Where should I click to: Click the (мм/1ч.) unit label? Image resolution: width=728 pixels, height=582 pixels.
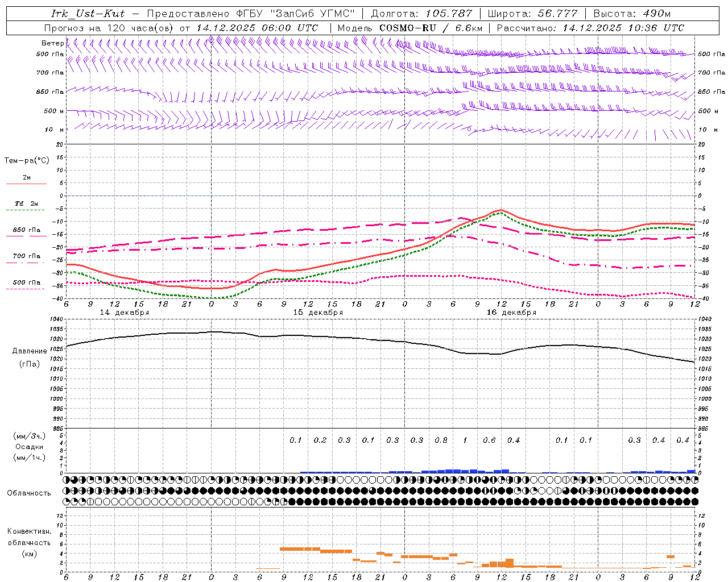30,458
